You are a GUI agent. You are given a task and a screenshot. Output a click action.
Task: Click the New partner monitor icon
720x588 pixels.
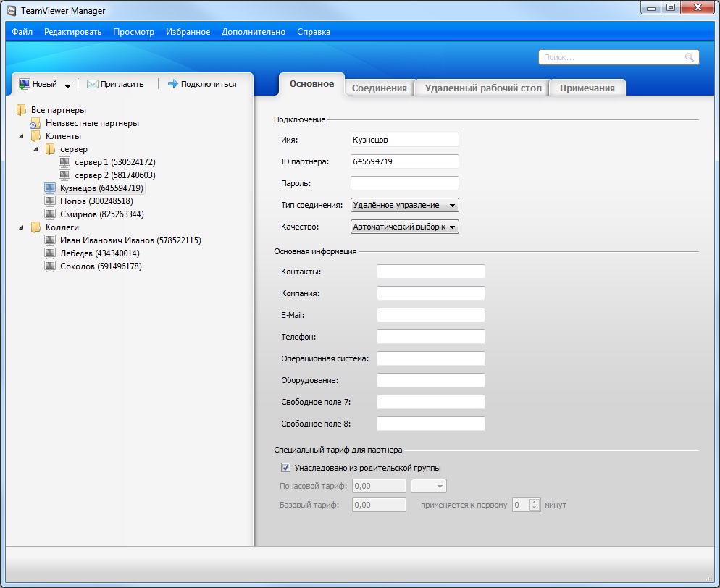point(25,84)
